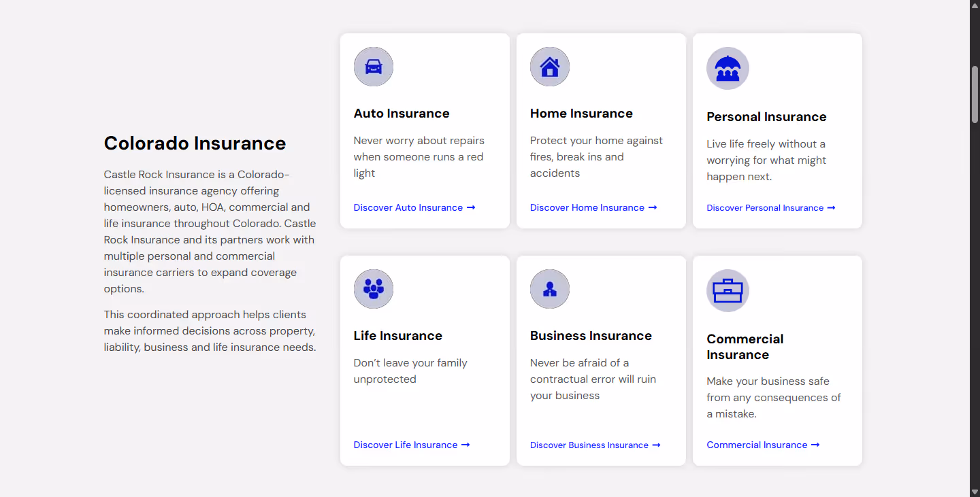Click arrow next to Discover Auto Insurance
The width and height of the screenshot is (980, 497).
(x=471, y=207)
